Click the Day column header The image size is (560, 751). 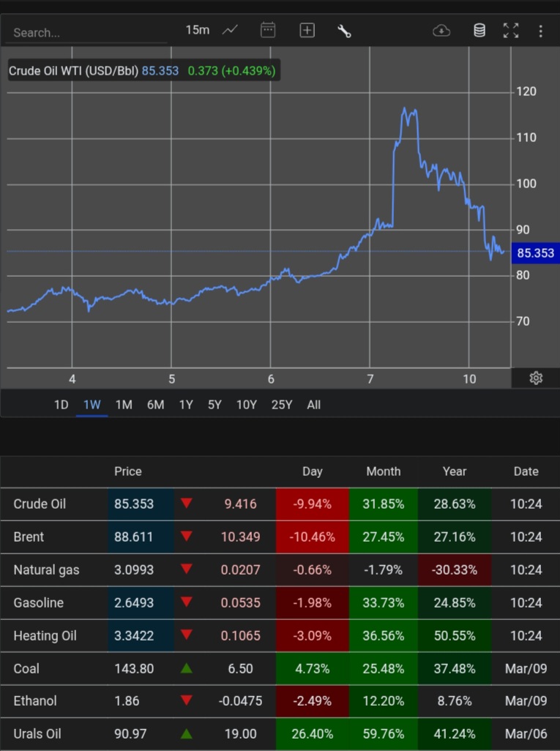point(313,472)
